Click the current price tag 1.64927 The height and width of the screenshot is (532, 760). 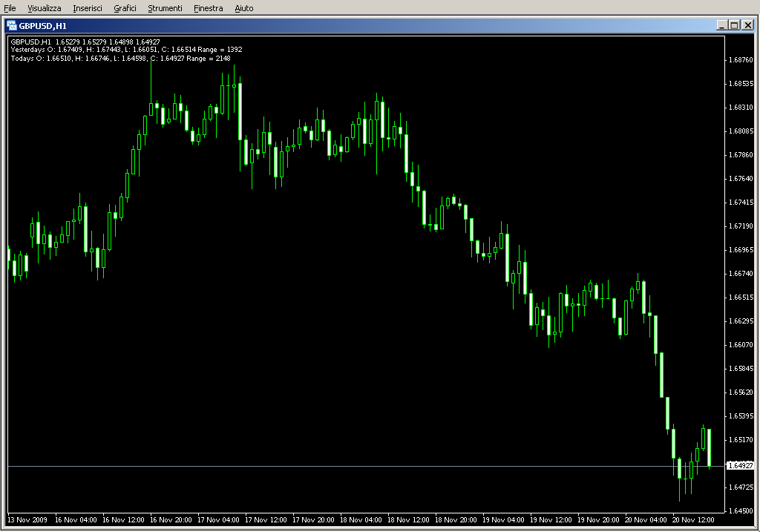point(740,466)
